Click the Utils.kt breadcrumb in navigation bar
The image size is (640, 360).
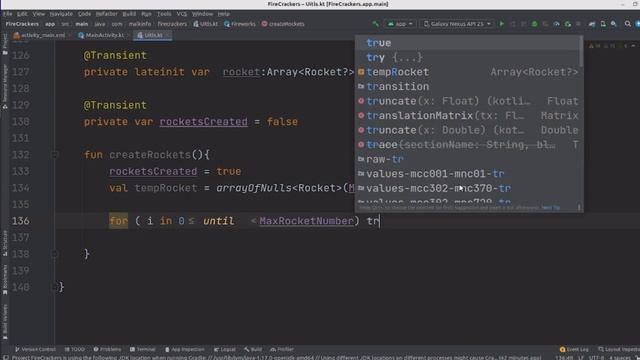click(x=206, y=24)
